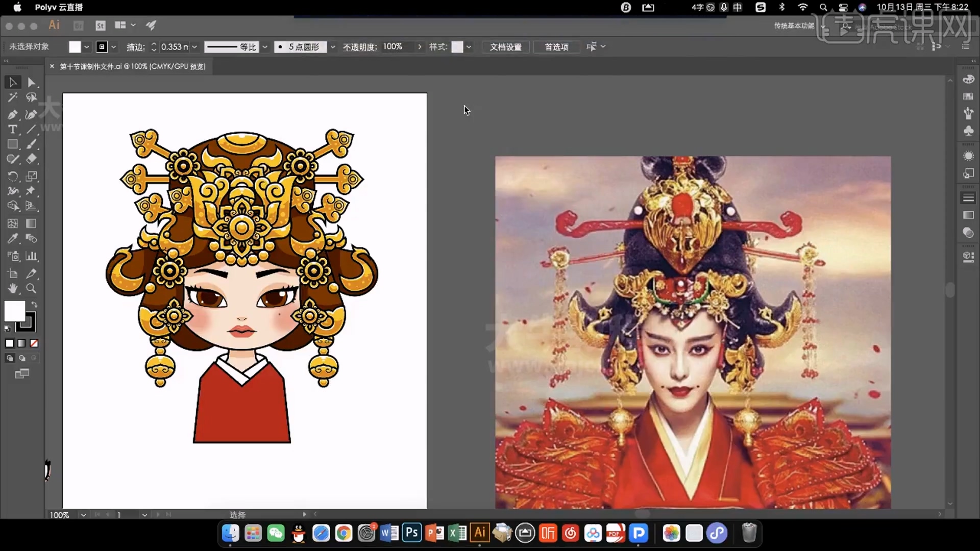Pick the Magic Wand tool
Viewport: 980px width, 551px height.
[x=13, y=97]
